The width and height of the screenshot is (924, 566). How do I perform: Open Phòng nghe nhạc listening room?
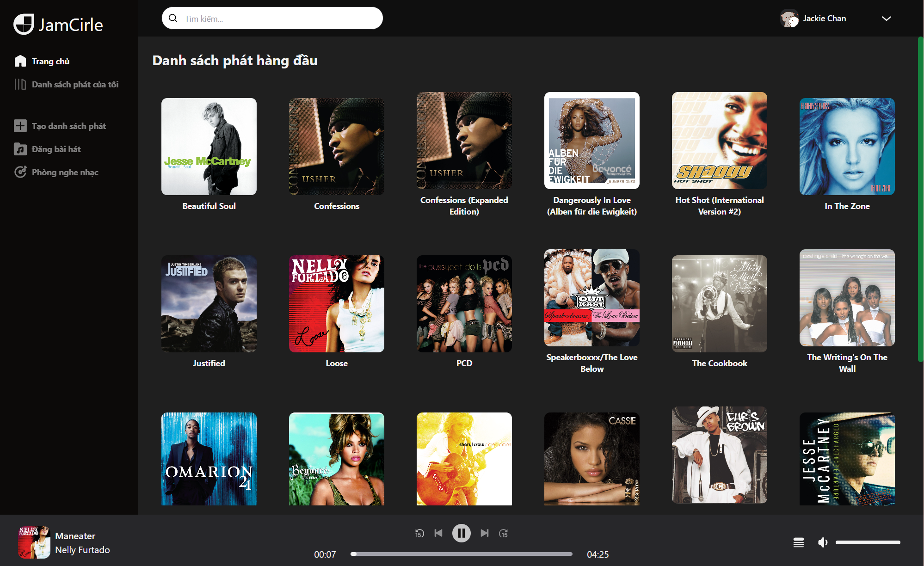pyautogui.click(x=65, y=172)
